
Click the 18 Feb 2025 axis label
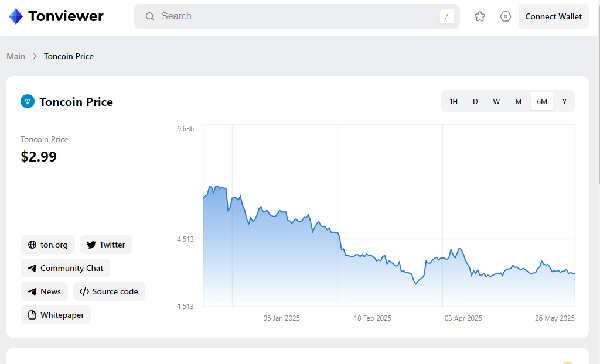point(372,318)
